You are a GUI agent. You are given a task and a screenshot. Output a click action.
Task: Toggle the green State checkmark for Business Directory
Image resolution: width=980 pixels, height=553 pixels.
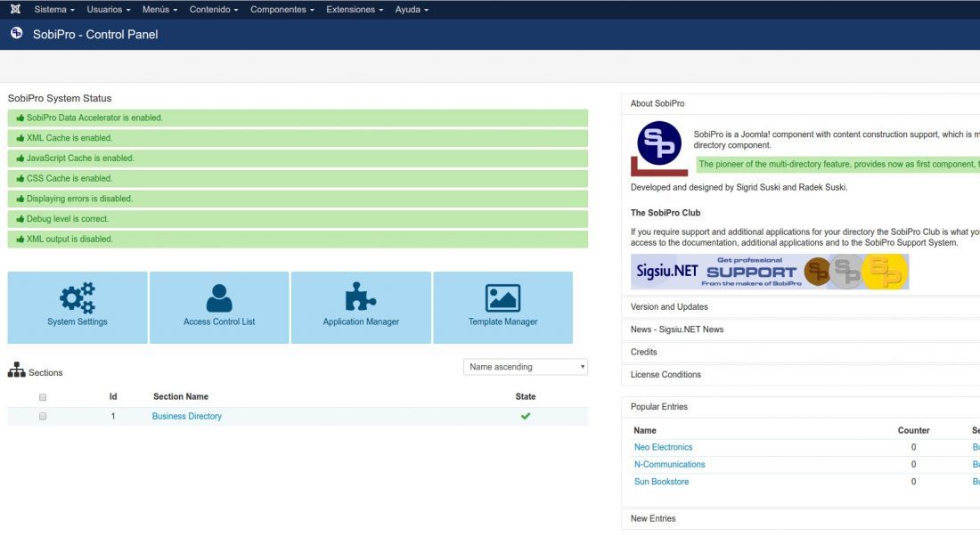(x=526, y=416)
